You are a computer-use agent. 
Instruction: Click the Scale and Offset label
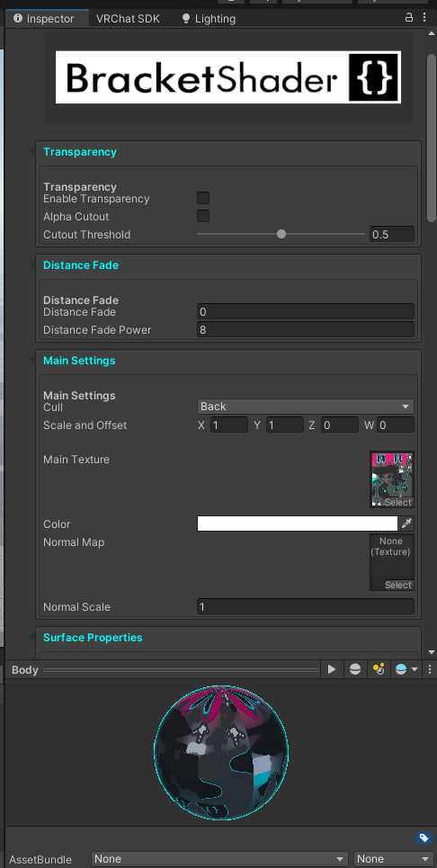pos(85,425)
